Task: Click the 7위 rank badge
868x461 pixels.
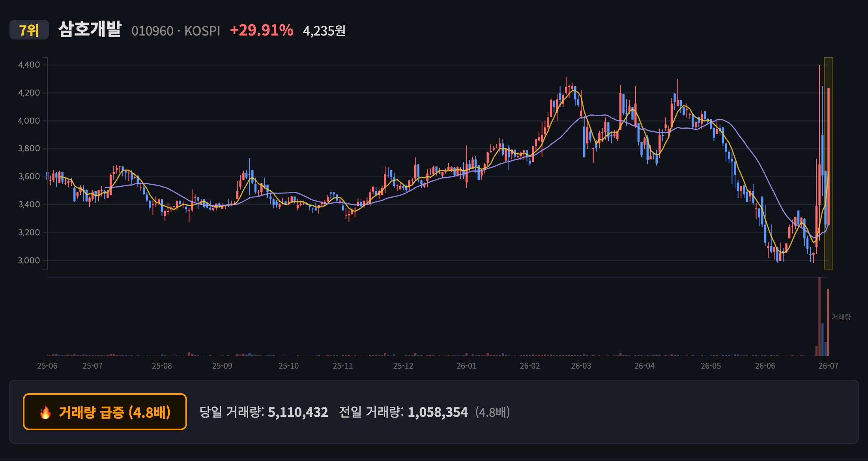Action: click(29, 30)
